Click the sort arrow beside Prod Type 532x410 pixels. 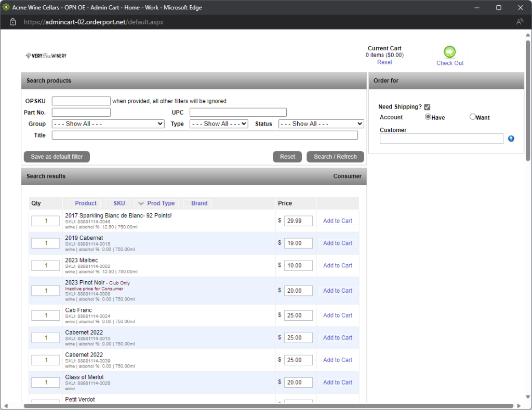coord(141,203)
